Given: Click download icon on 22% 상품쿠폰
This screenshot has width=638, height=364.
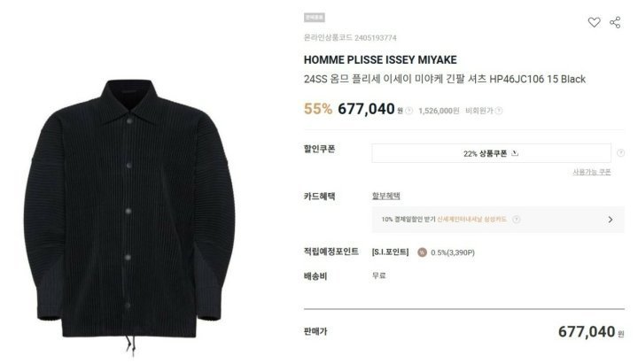Looking at the screenshot, I should [515, 153].
